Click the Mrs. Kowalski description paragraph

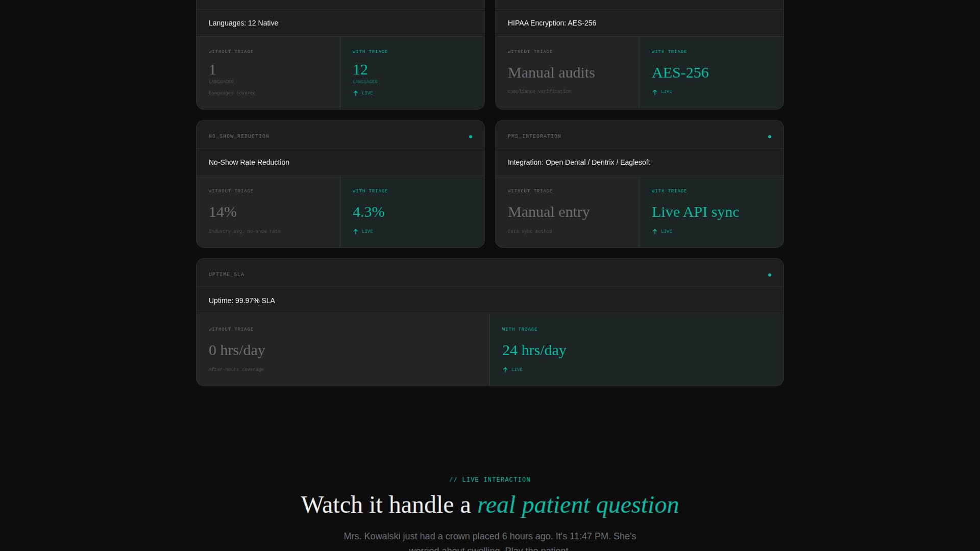(x=490, y=542)
